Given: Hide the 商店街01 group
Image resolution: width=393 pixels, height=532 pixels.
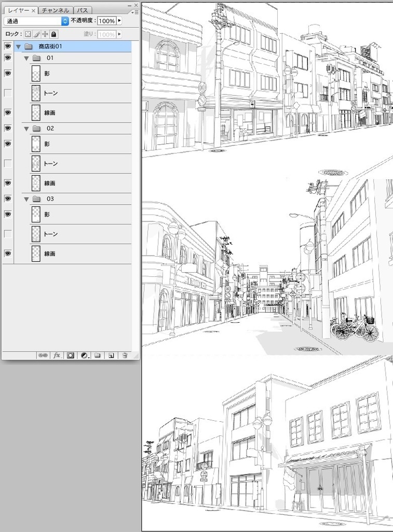Looking at the screenshot, I should pos(8,46).
